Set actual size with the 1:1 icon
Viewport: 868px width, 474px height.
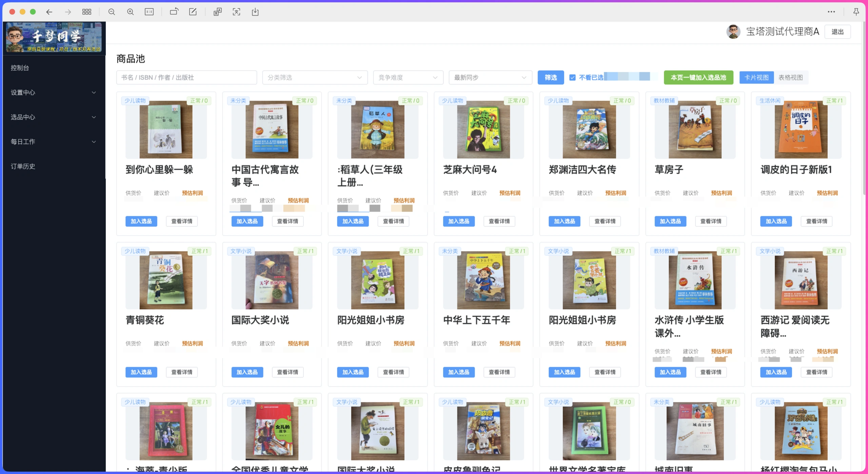point(149,12)
